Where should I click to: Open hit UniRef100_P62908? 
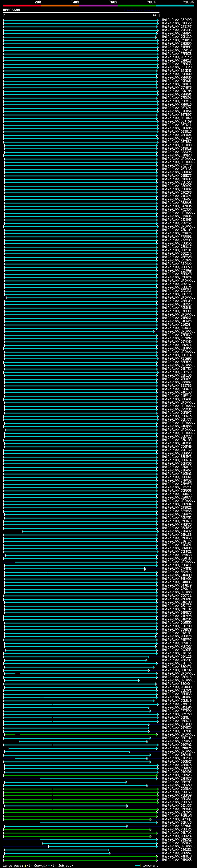[177, 203]
